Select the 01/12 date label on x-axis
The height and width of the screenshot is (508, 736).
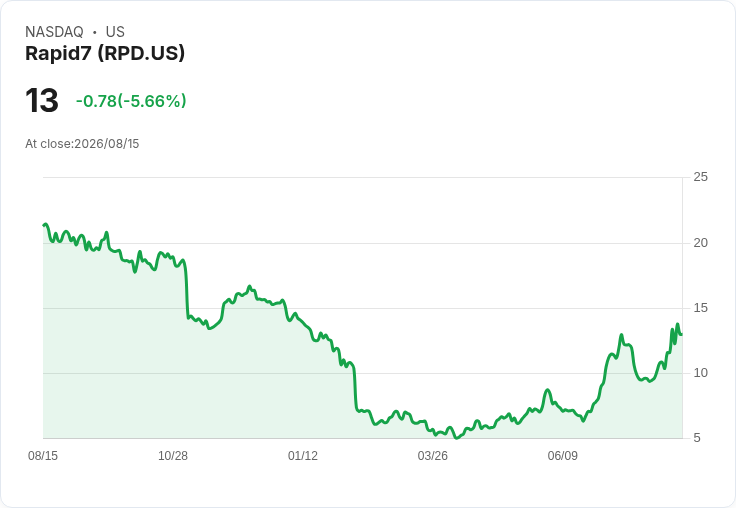303,455
